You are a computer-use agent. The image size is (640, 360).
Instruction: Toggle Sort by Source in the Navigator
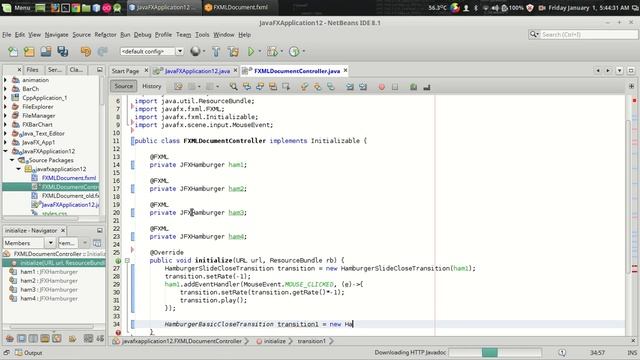(100, 338)
